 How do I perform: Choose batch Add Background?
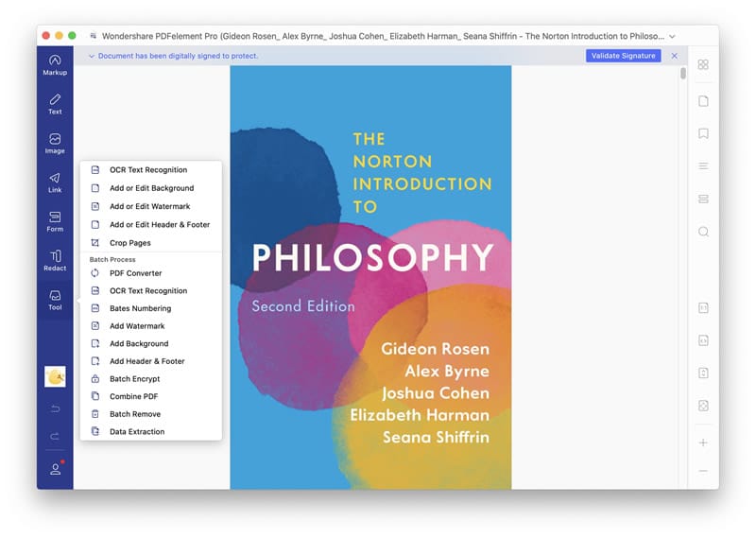click(151, 343)
